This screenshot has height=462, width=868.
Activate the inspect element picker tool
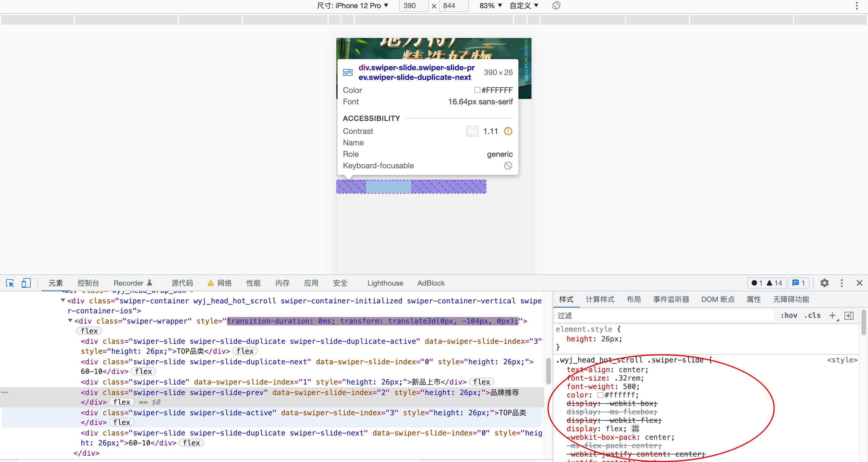coord(10,283)
